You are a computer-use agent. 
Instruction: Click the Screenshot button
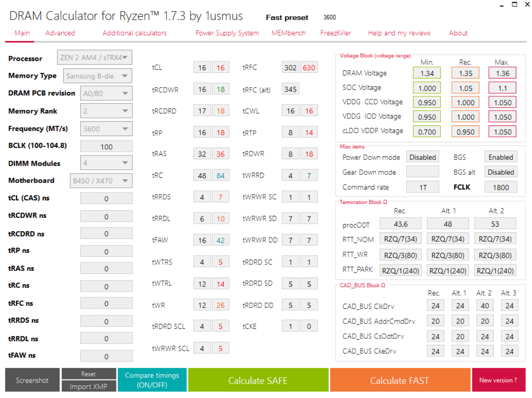pos(32,380)
